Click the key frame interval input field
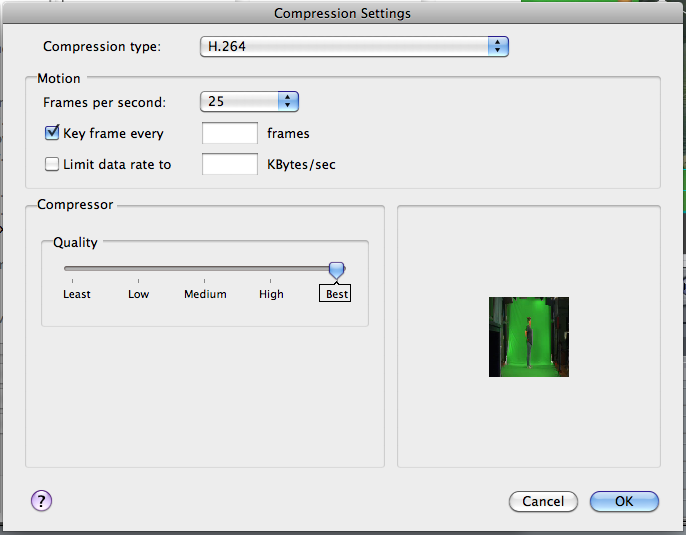 [x=230, y=133]
